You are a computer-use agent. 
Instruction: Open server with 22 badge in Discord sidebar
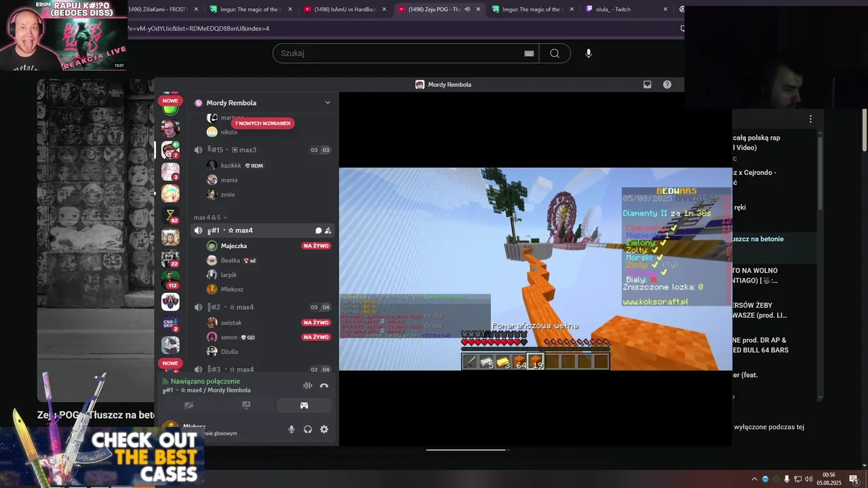tap(170, 258)
